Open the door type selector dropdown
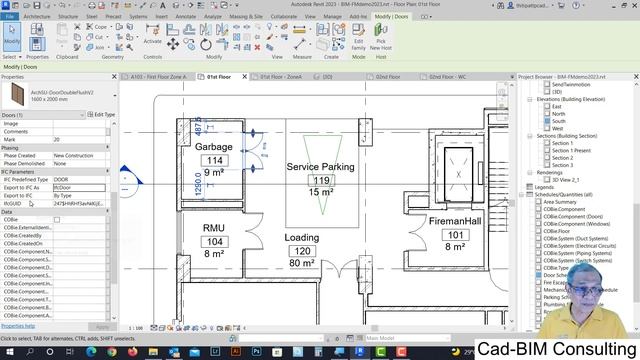 click(x=115, y=96)
